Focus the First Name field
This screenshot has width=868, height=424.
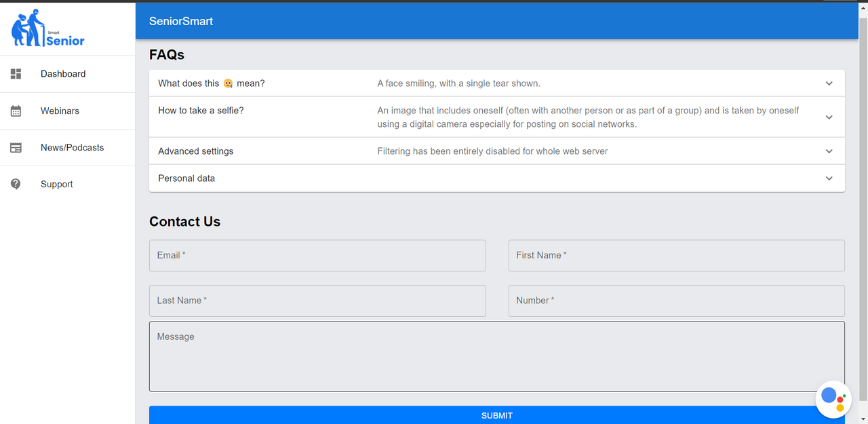677,255
